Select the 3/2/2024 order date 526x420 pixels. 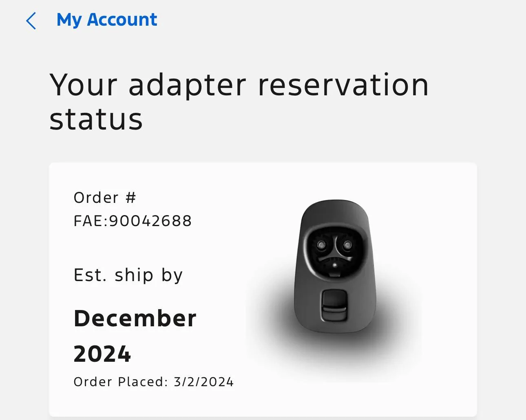pos(203,382)
